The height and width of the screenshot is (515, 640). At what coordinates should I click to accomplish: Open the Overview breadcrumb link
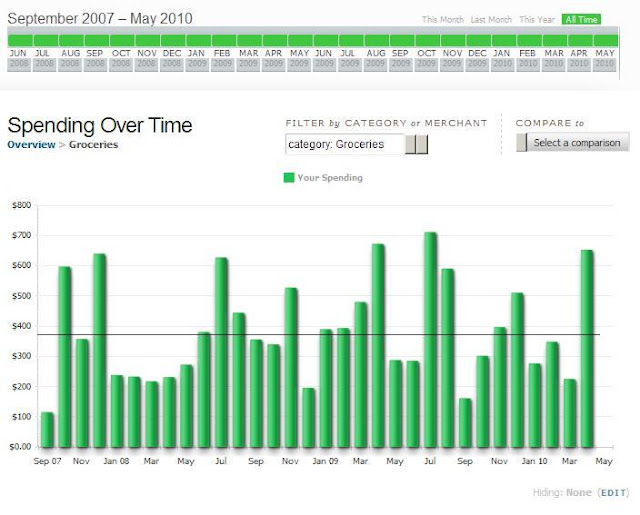31,144
